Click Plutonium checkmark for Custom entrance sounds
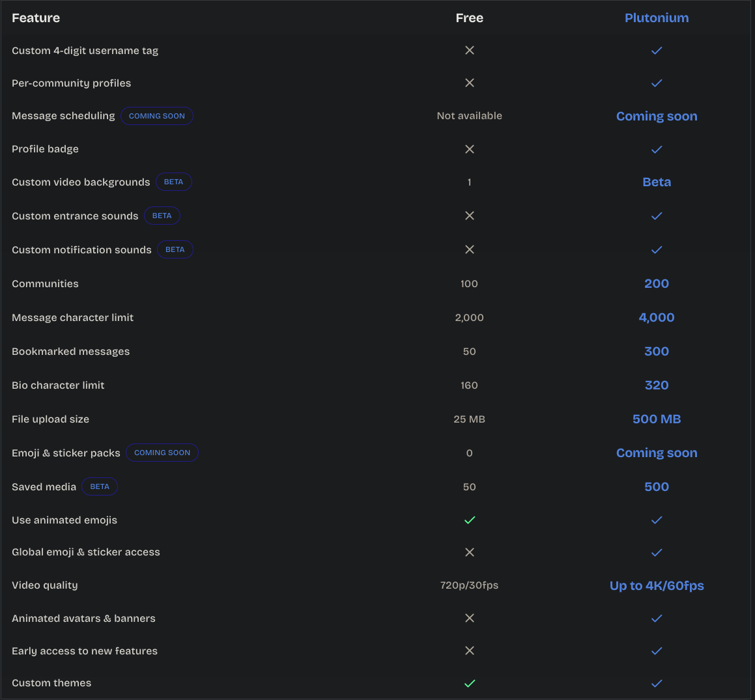Viewport: 755px width, 700px height. click(x=657, y=216)
